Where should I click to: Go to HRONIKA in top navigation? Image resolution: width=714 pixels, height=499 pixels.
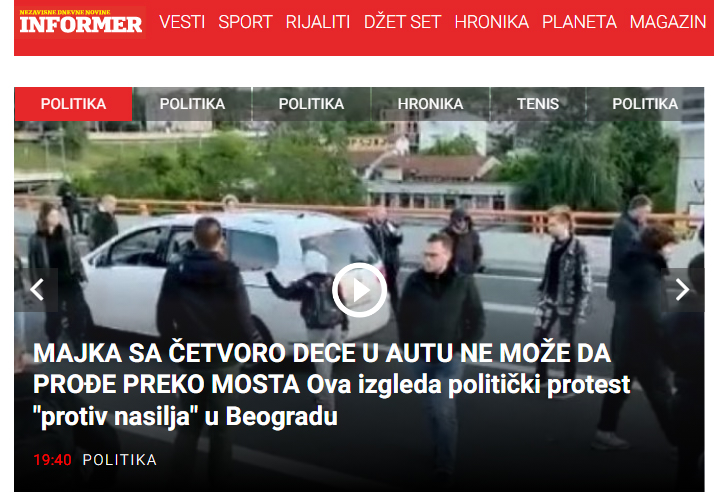tap(492, 22)
